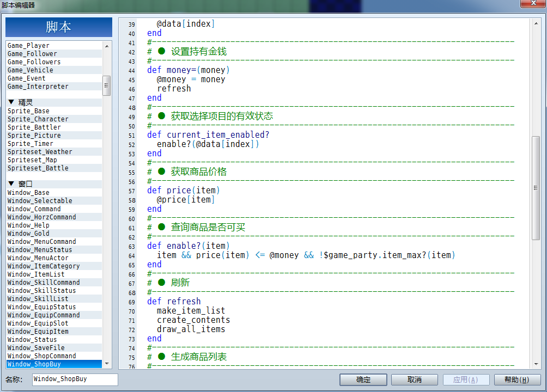Place cursor on code line 'def refresh'
The image size is (547, 392).
[174, 301]
